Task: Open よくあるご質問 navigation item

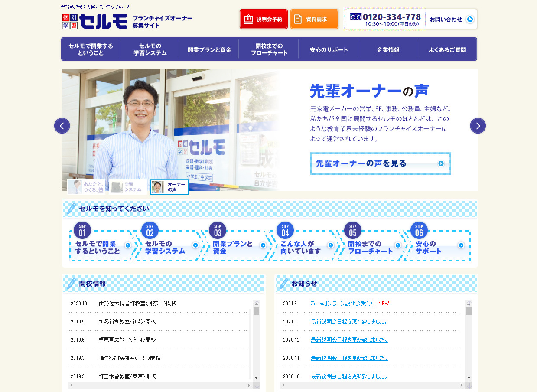Action: point(447,49)
